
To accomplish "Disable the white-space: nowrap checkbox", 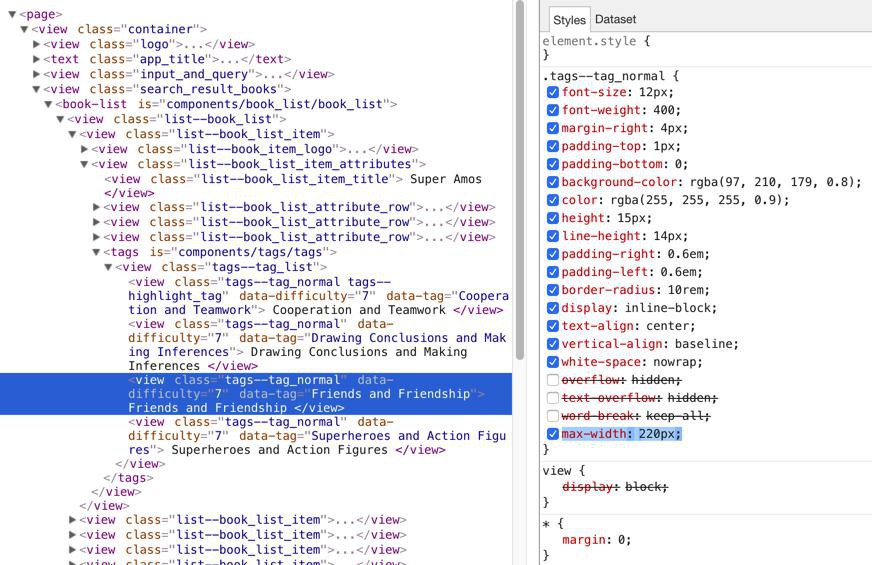I will click(x=553, y=362).
